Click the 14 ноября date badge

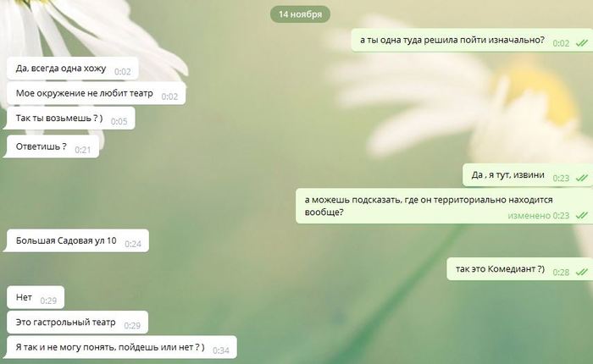point(300,14)
